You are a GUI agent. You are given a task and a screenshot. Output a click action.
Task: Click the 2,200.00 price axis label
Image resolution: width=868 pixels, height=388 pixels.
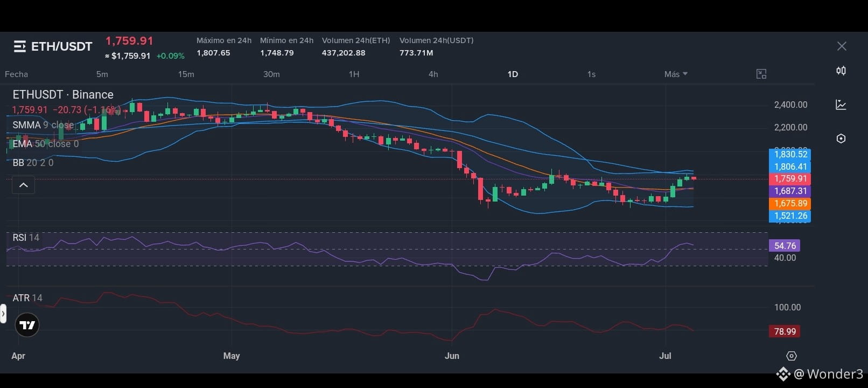pyautogui.click(x=790, y=127)
